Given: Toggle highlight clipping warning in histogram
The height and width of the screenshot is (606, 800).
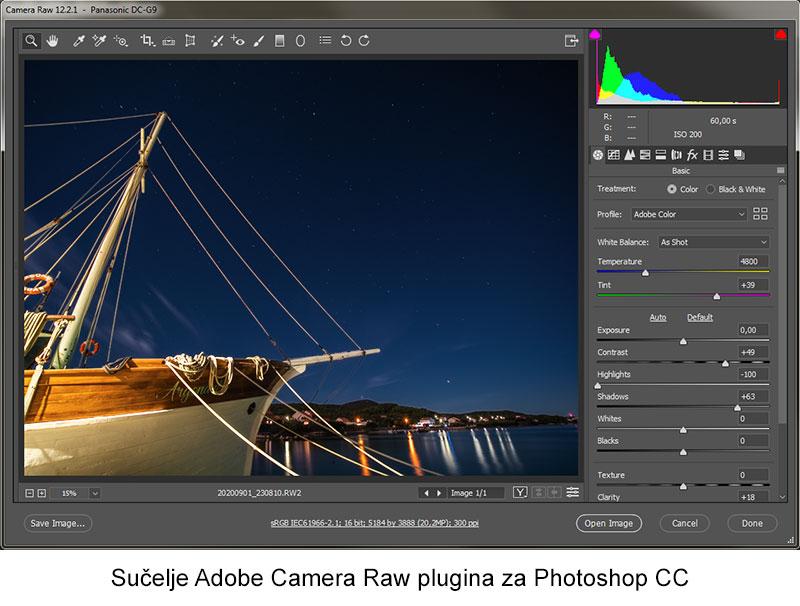Looking at the screenshot, I should [x=779, y=36].
